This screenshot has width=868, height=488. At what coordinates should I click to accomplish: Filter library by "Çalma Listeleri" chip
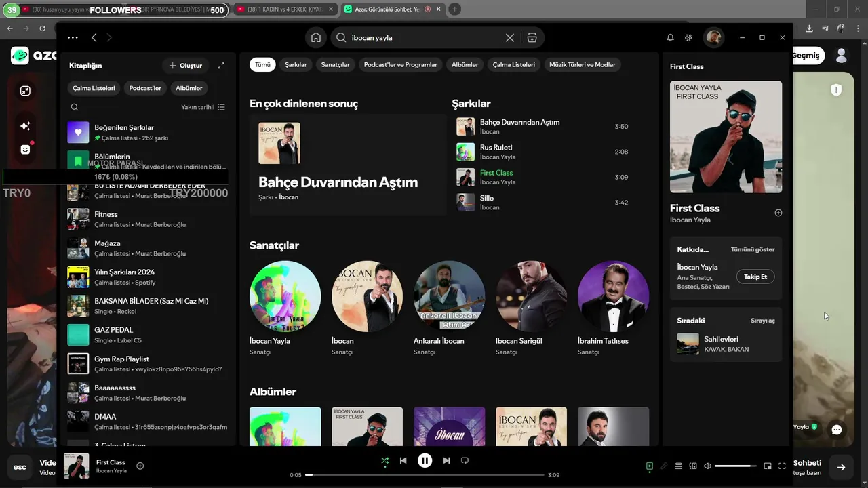click(94, 88)
